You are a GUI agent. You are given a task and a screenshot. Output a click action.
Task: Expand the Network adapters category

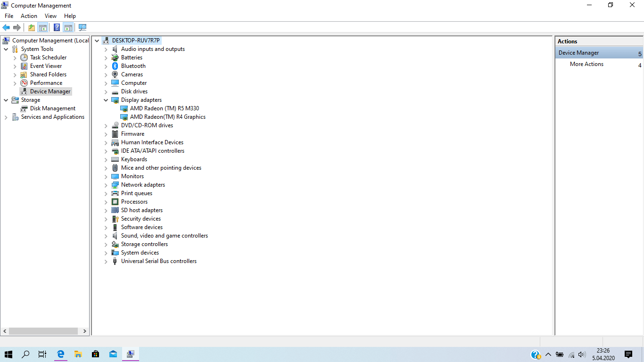coord(106,185)
